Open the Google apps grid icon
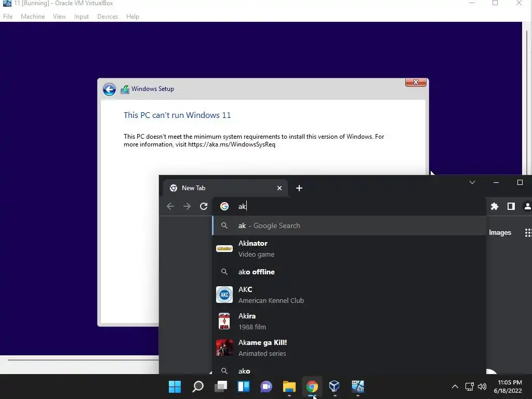The image size is (532, 399). 528,232
